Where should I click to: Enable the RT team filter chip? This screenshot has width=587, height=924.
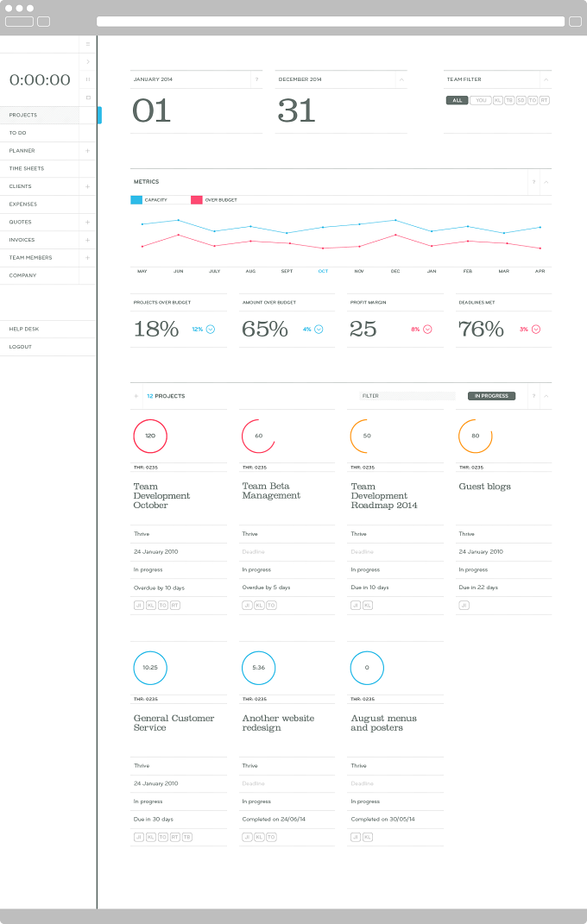(x=544, y=100)
